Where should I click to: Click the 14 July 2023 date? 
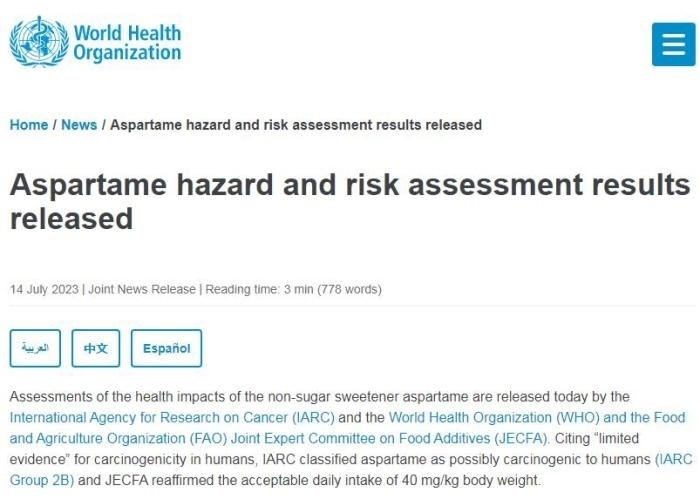pyautogui.click(x=45, y=290)
